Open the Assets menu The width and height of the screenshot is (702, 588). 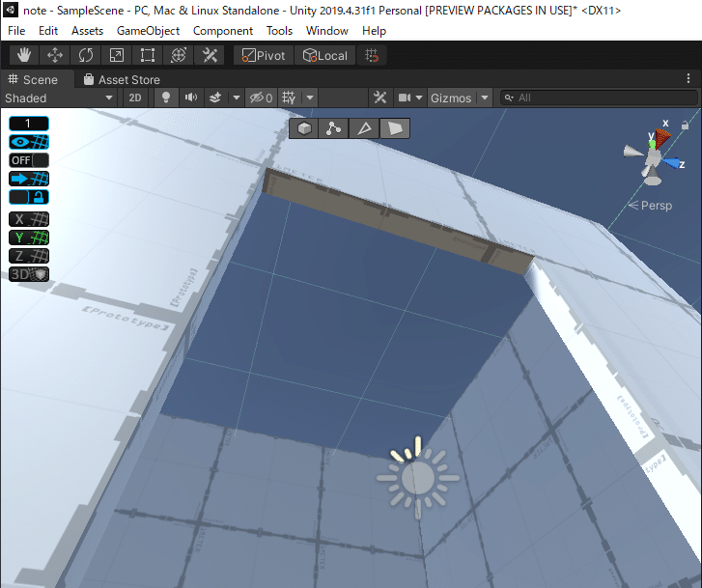coord(87,31)
